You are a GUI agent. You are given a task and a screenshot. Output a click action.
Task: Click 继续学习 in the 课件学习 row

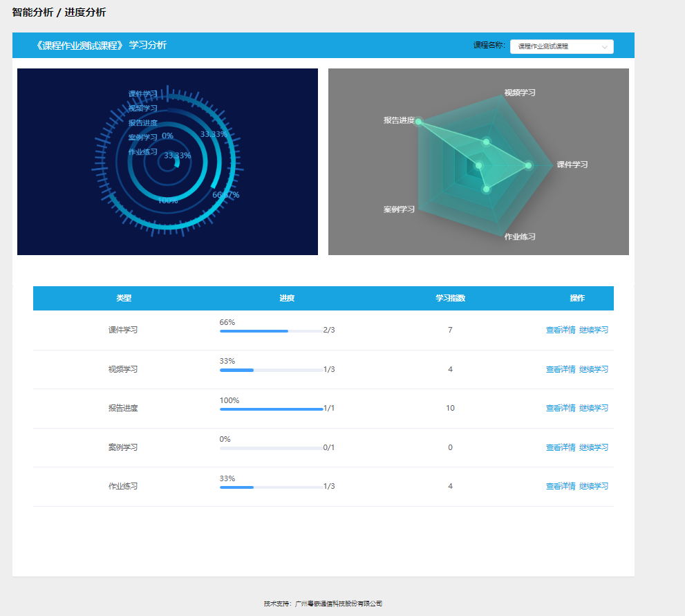(594, 330)
